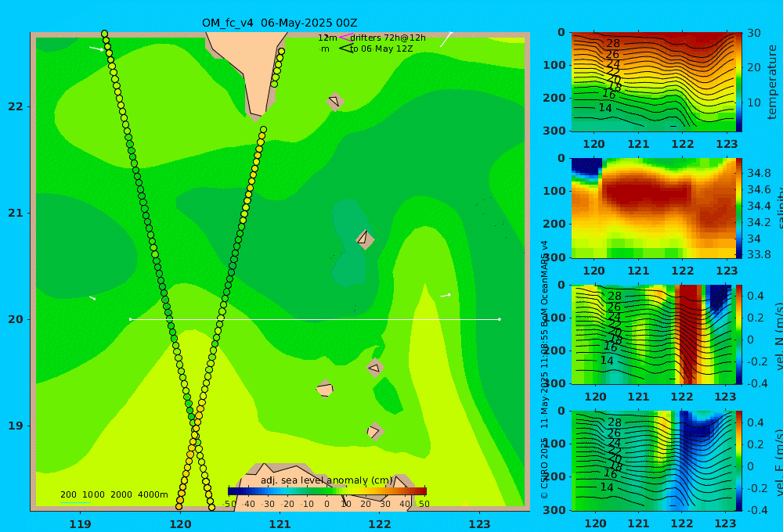Open the eastward velocity section panel
Viewport: 783px width, 532px height.
pyautogui.click(x=653, y=461)
